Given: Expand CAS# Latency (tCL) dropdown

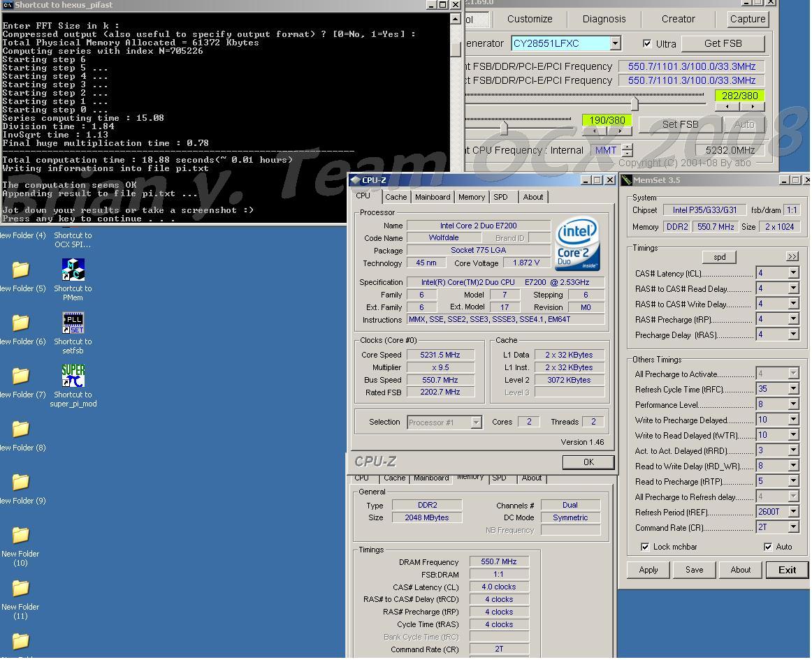Looking at the screenshot, I should point(793,273).
